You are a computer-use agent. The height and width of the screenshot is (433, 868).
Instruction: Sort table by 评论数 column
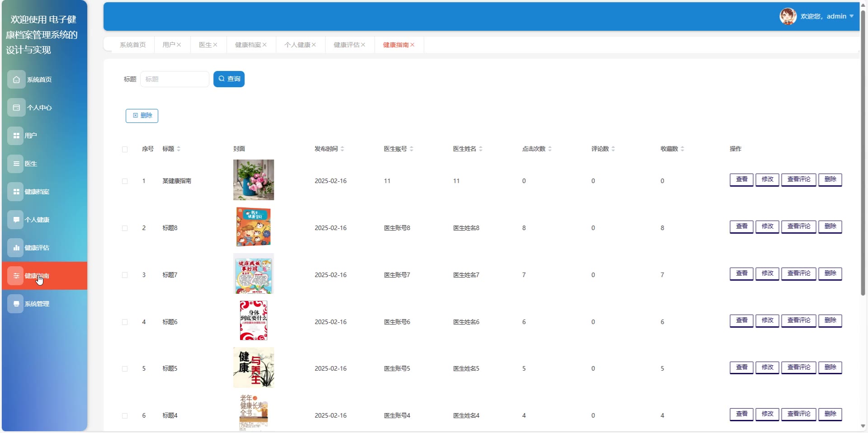613,149
